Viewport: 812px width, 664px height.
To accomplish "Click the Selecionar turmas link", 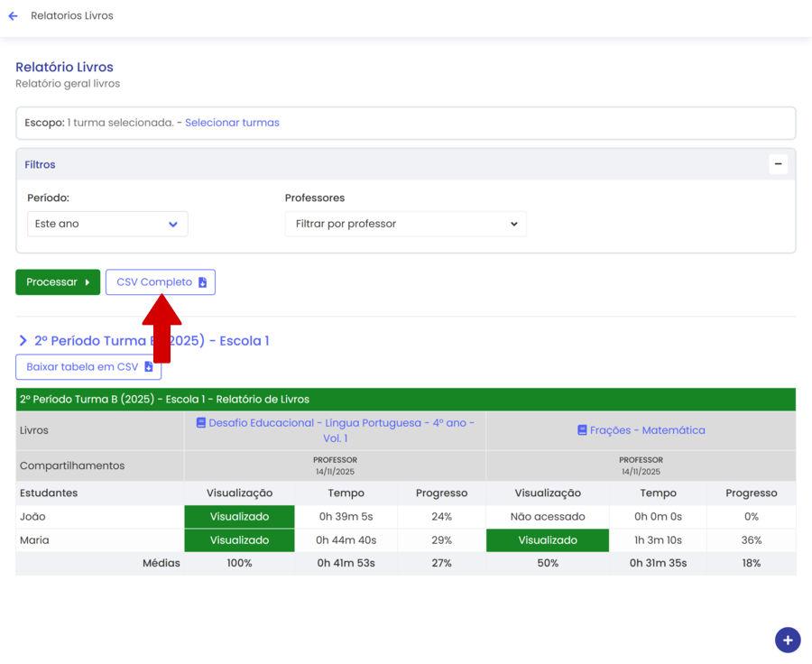I will 232,123.
